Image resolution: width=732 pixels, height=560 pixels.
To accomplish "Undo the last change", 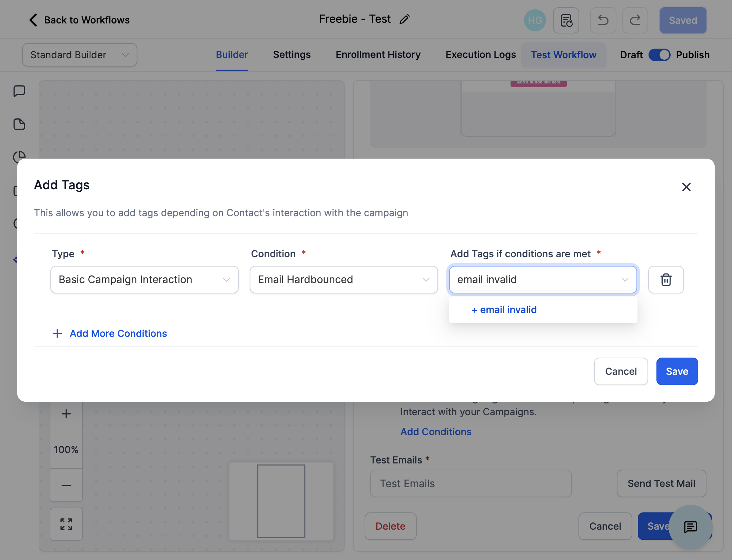I will 603,20.
